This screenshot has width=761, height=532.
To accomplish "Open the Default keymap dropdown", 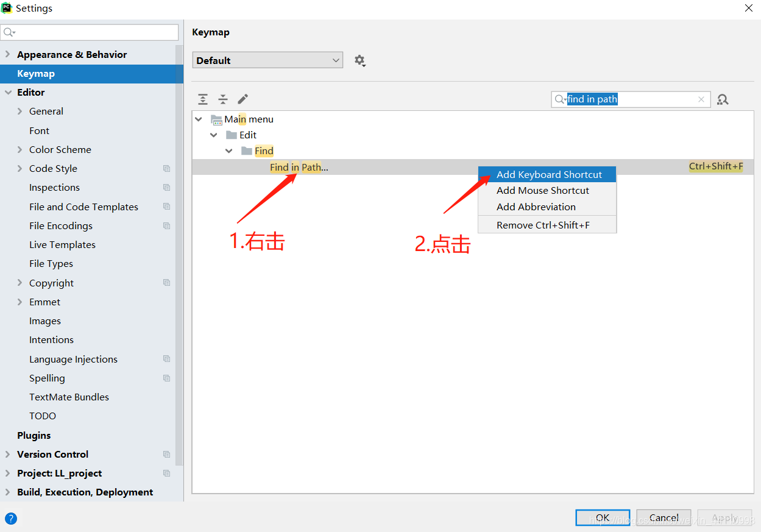I will point(267,60).
